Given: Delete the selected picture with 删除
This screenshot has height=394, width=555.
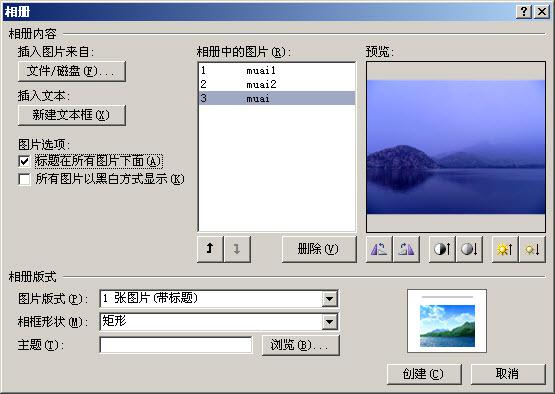Looking at the screenshot, I should pos(319,249).
